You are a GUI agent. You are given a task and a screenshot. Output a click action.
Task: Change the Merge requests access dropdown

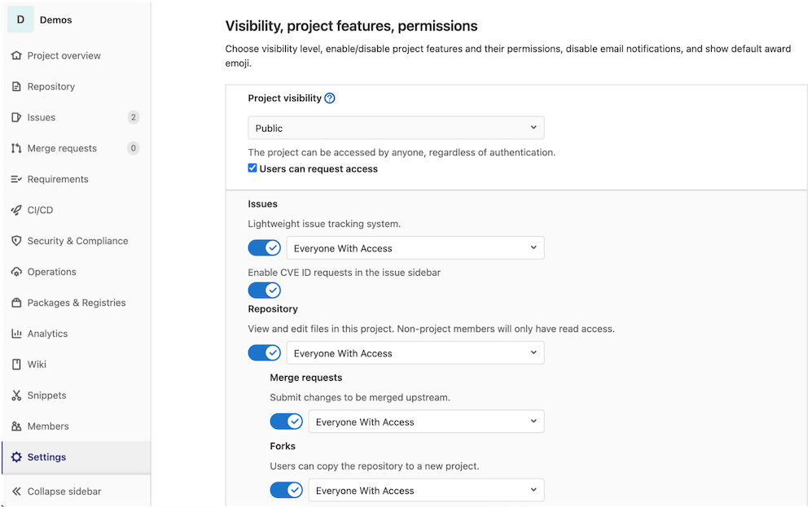[426, 422]
